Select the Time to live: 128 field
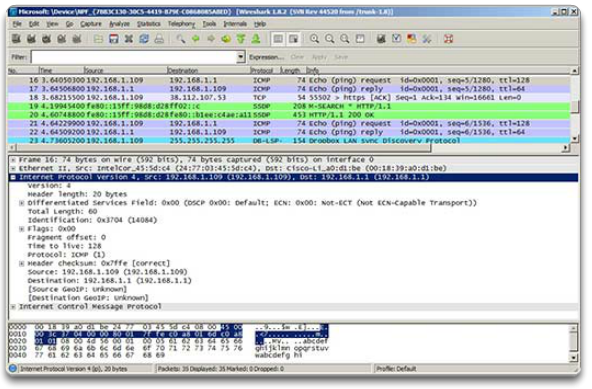This screenshot has width=592, height=389. click(x=65, y=246)
